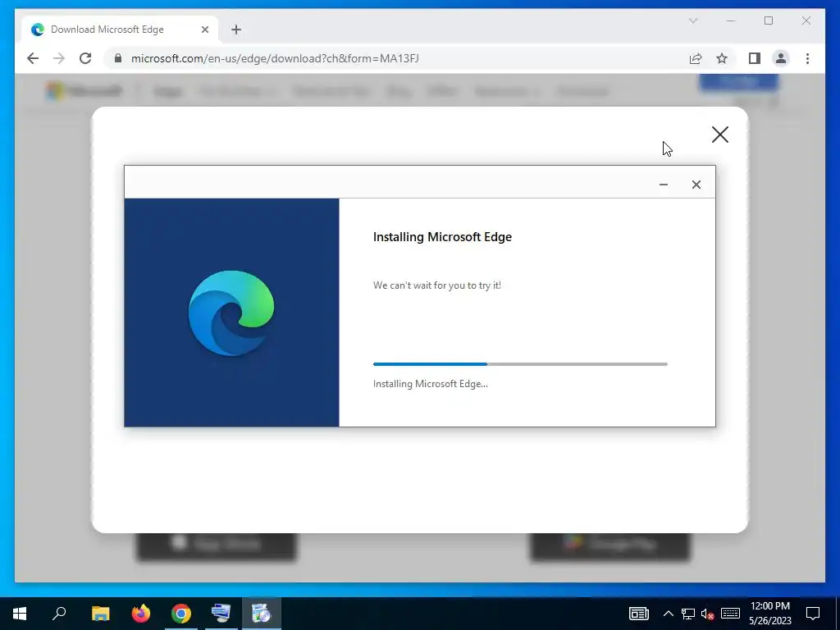This screenshot has width=840, height=630.
Task: Open the notification center icon
Action: click(x=813, y=614)
